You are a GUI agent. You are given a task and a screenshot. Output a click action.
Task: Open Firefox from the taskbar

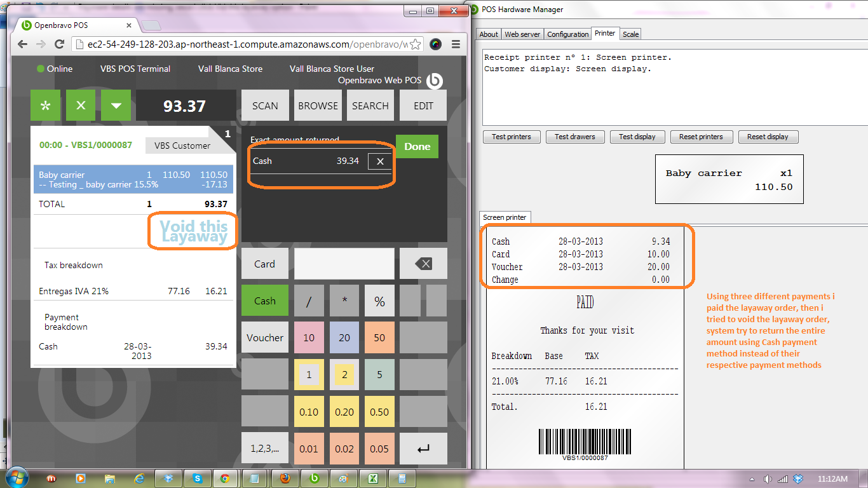(285, 478)
